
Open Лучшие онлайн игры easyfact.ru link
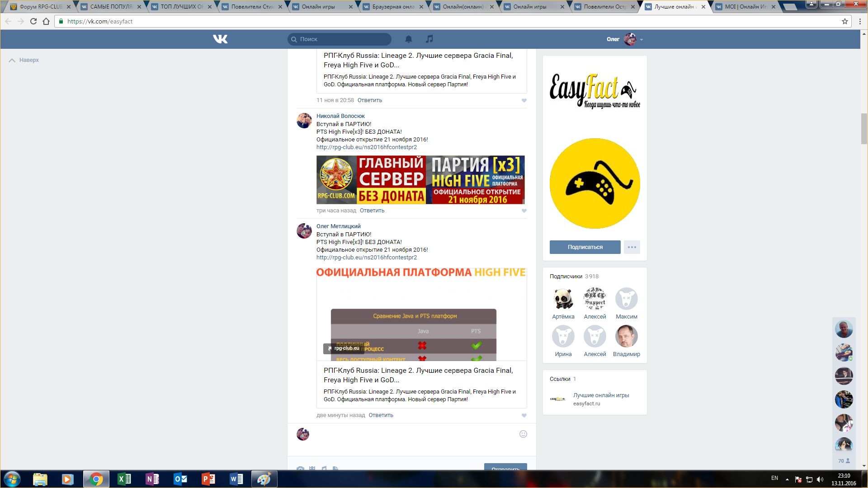tap(601, 395)
